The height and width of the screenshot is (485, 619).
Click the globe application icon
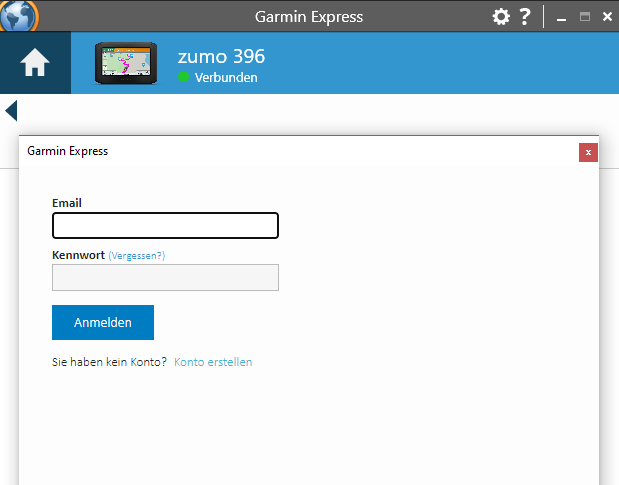pos(19,16)
